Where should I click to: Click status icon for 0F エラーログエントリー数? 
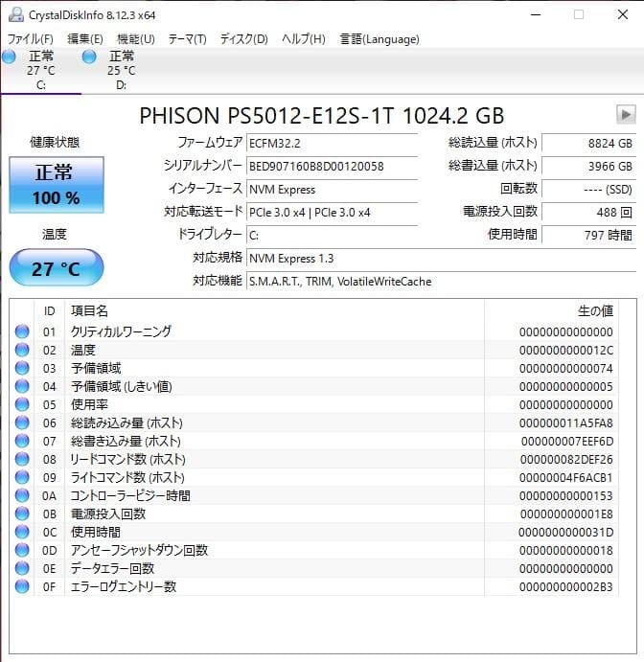22,586
